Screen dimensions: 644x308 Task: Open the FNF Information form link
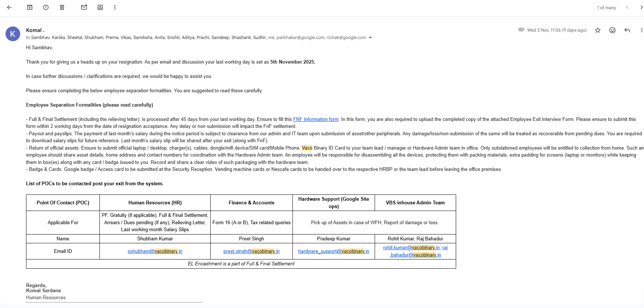(316, 119)
